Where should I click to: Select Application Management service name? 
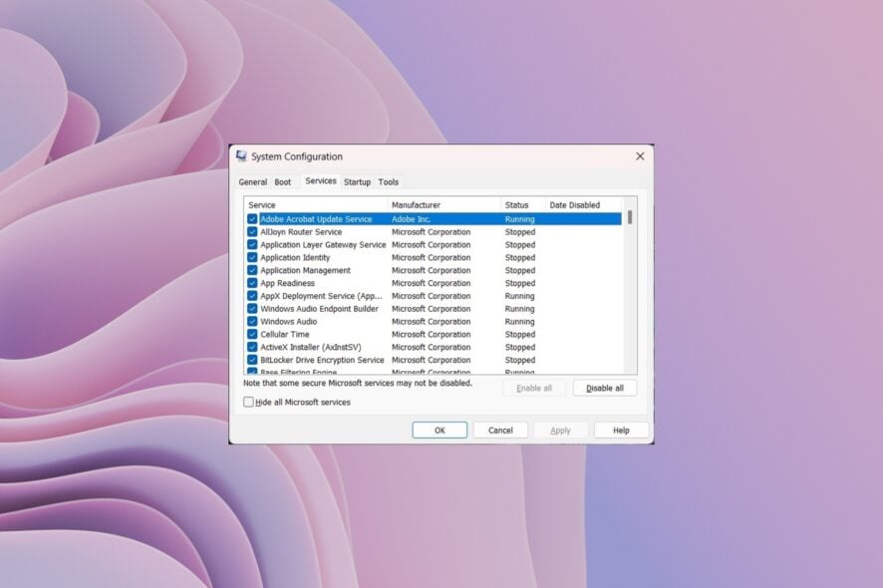point(305,270)
